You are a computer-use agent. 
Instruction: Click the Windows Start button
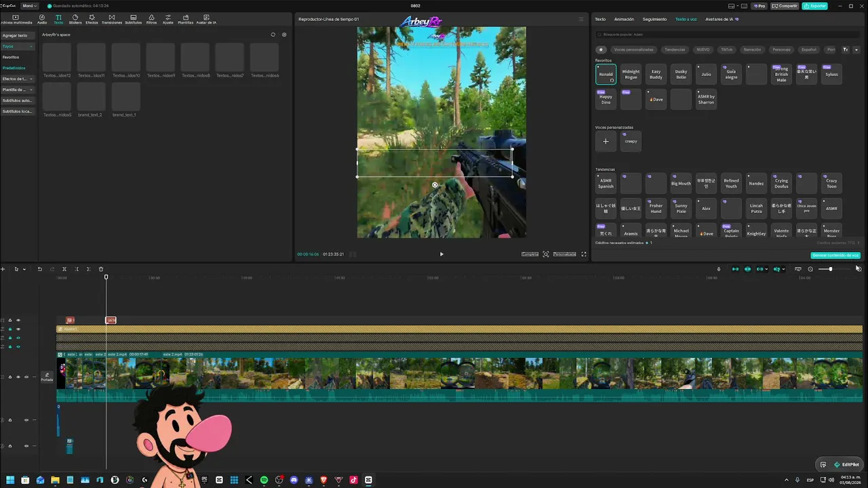pos(10,480)
